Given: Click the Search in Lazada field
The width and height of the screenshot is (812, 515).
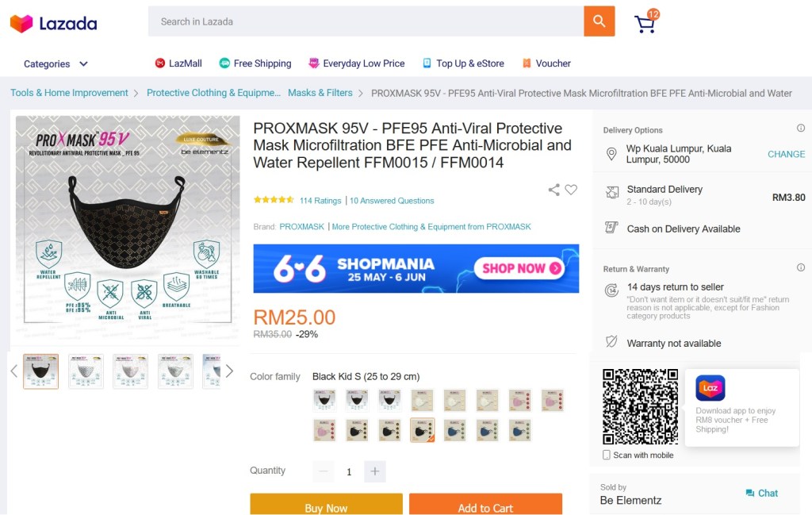Looking at the screenshot, I should pyautogui.click(x=366, y=21).
